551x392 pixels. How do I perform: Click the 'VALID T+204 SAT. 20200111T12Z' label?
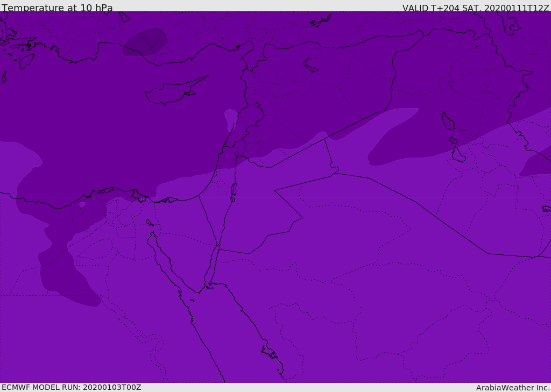476,8
